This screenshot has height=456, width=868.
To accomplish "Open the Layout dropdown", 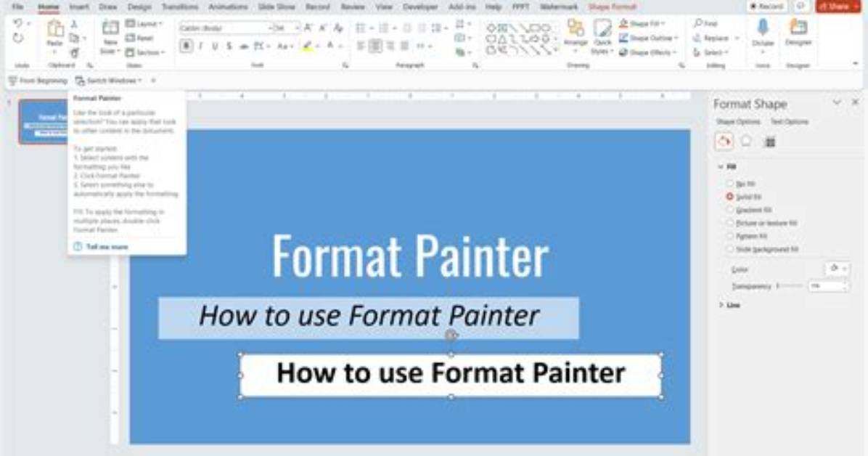I will coord(144,24).
